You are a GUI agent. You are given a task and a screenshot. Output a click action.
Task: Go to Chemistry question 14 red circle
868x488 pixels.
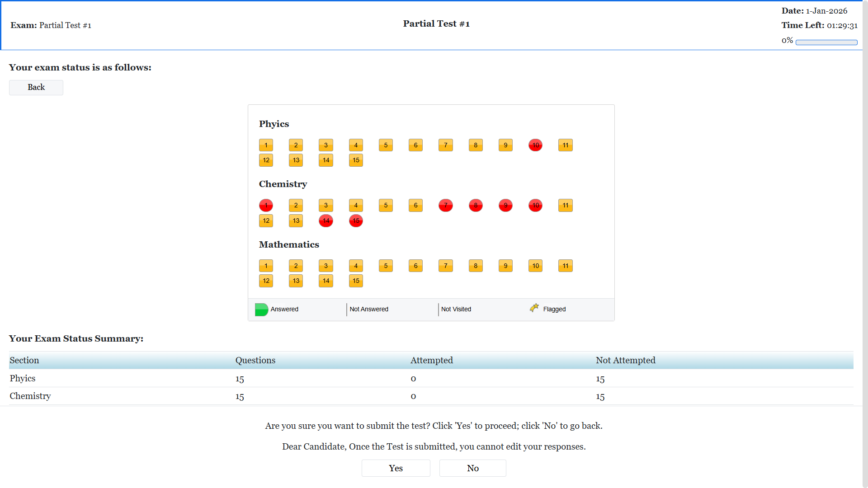click(x=325, y=221)
